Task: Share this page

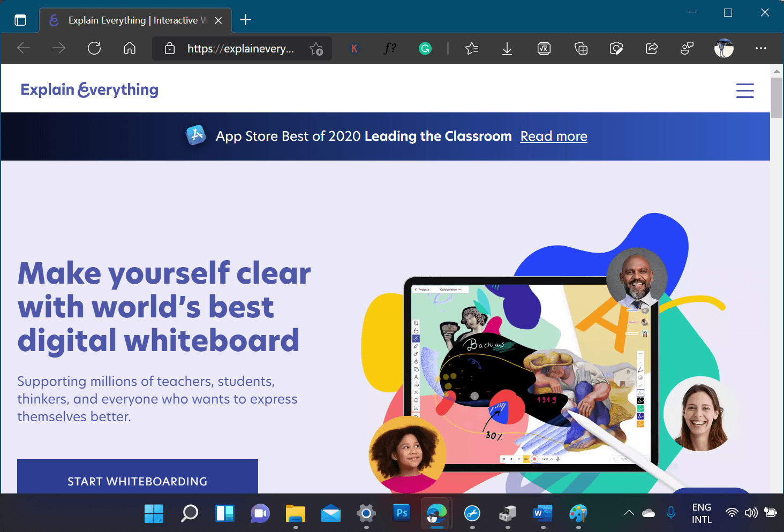Action: [x=652, y=48]
